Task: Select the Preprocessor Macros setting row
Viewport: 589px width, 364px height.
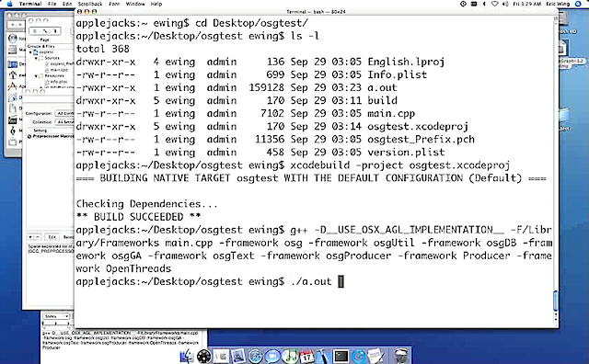Action: click(51, 136)
